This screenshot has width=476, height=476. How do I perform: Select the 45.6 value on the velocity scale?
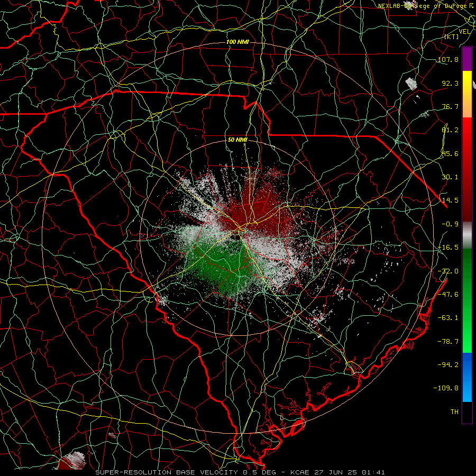450,153
